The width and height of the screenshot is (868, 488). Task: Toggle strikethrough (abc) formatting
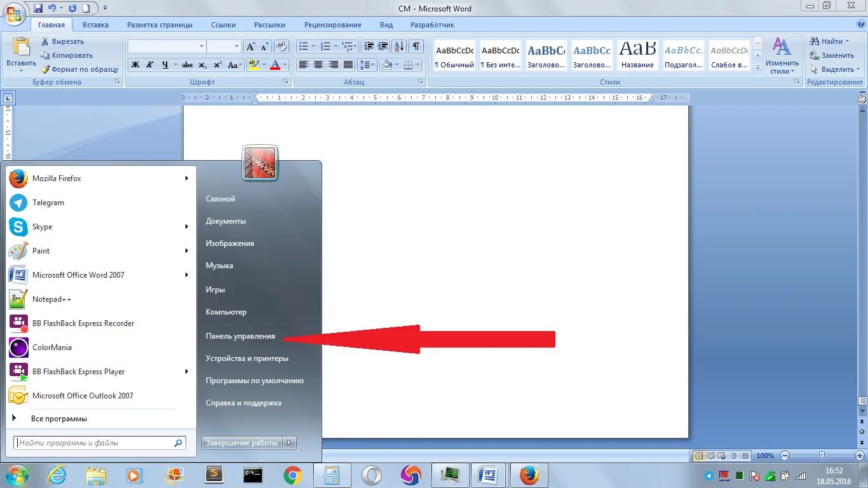[x=187, y=65]
